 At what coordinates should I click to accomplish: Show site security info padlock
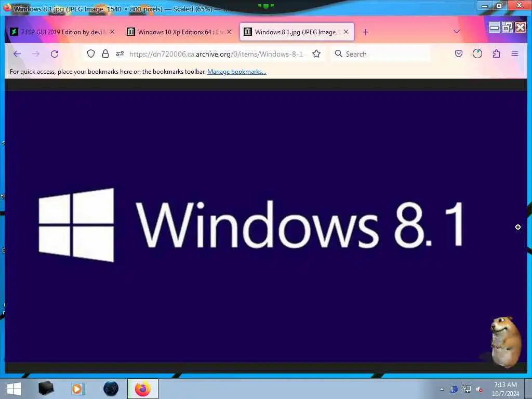[105, 54]
